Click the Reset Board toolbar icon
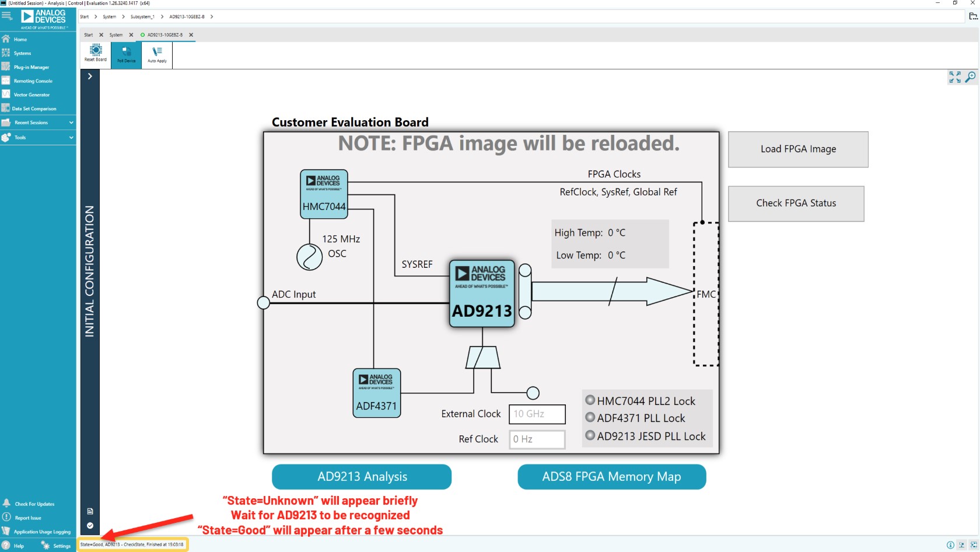Viewport: 980px width, 552px height. [94, 54]
